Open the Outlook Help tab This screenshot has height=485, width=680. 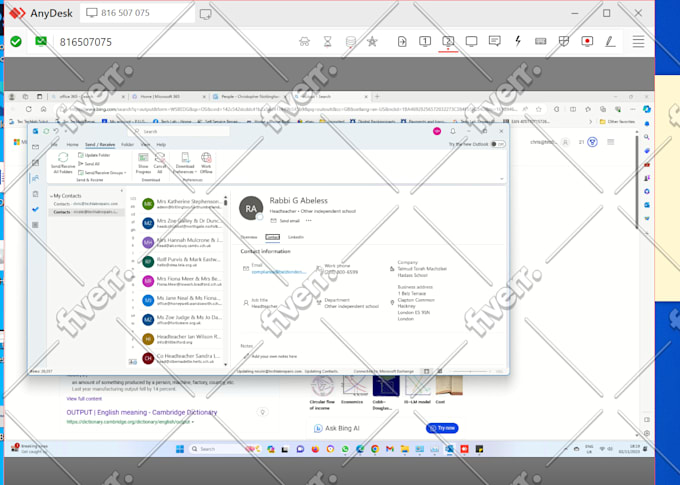pyautogui.click(x=161, y=144)
